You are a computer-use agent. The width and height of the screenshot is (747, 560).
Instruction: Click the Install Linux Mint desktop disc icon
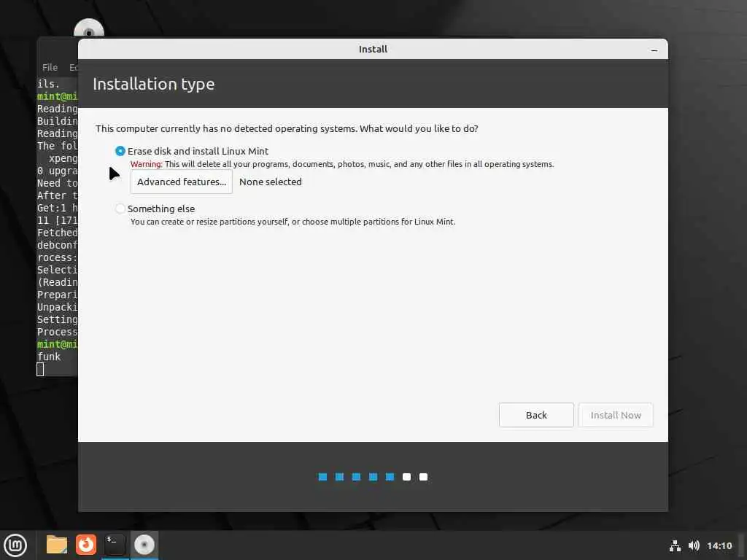coord(88,28)
